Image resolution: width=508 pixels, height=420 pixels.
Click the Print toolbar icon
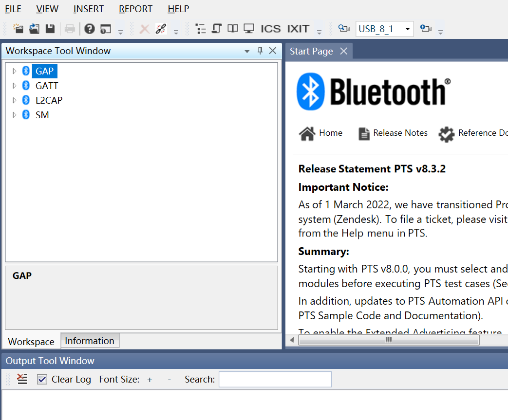click(x=70, y=29)
